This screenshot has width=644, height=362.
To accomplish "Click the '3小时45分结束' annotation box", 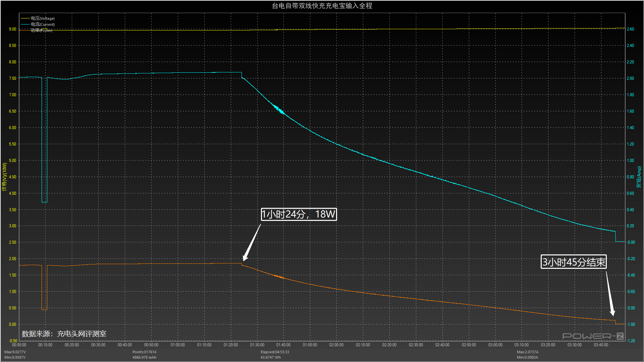I will click(x=574, y=262).
